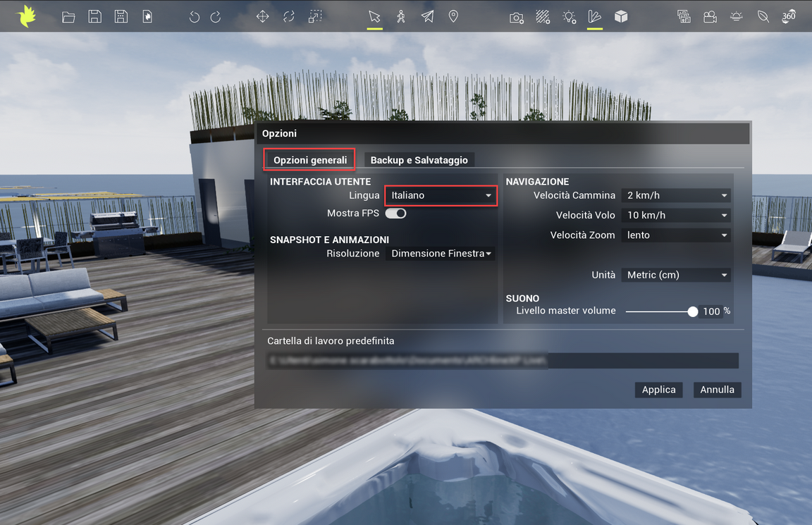Click the Cartella di lavoro predefinita label
812x525 pixels.
(x=331, y=341)
